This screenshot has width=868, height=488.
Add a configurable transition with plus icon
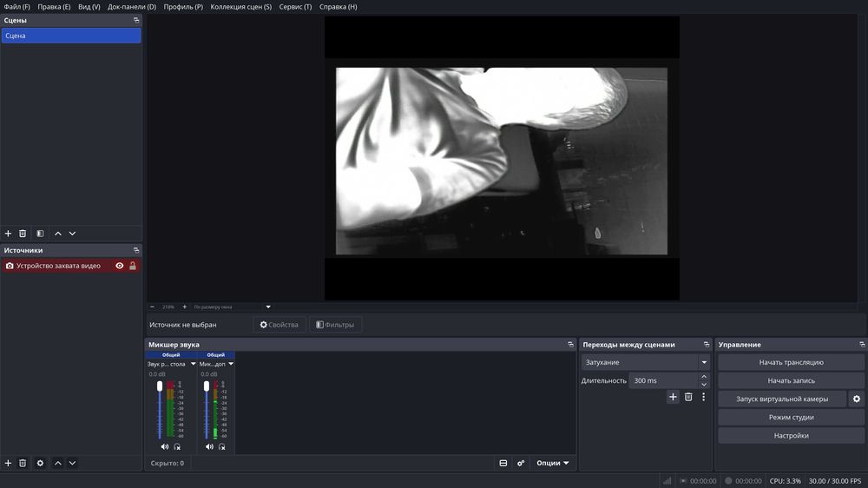673,397
